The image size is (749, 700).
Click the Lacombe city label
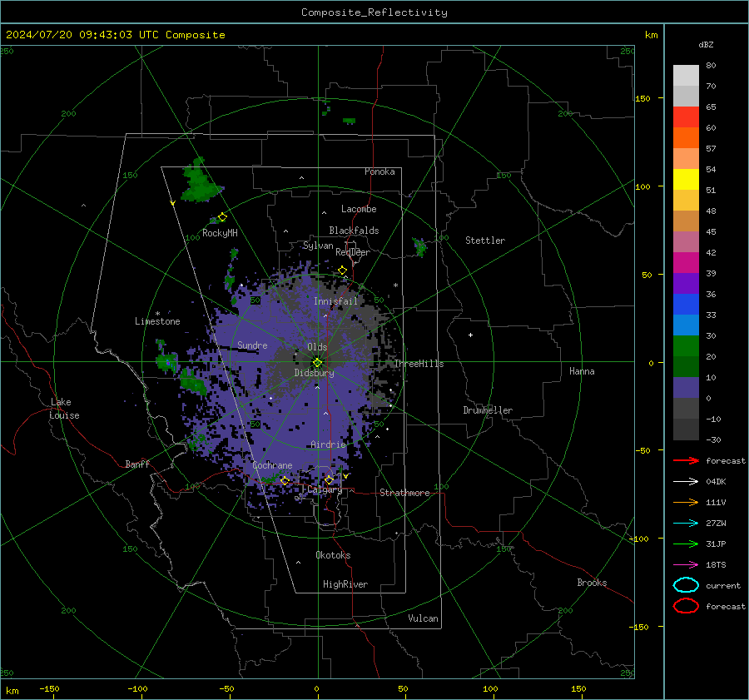(359, 209)
